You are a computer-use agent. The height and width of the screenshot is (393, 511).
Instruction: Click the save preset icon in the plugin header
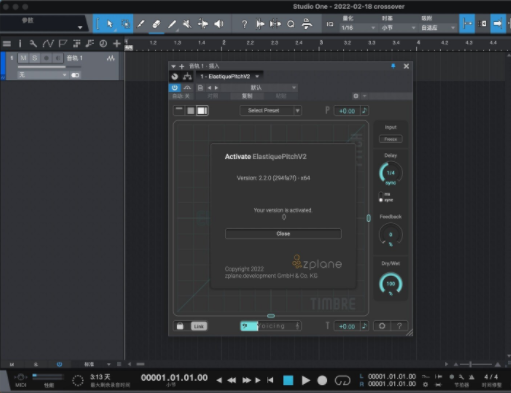200,88
